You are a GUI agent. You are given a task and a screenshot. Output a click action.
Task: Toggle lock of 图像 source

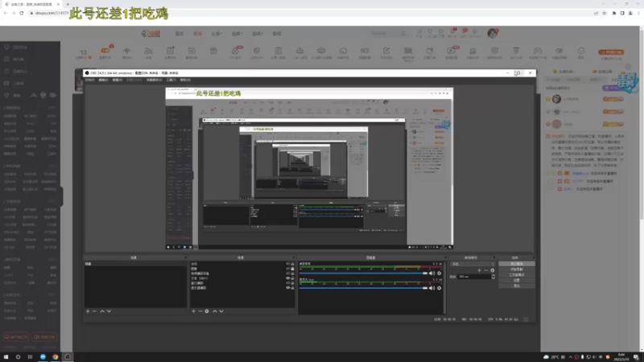click(x=292, y=269)
